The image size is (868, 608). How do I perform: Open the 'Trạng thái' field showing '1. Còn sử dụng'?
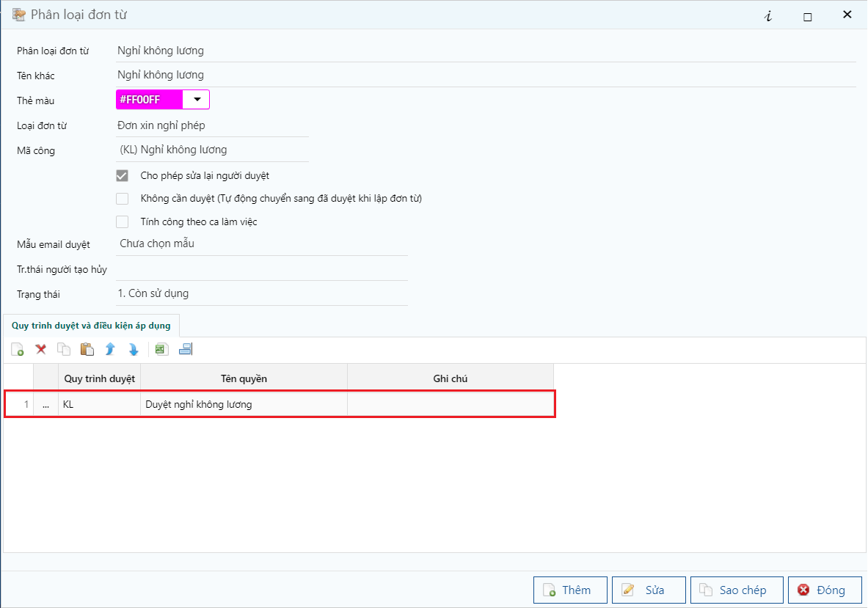coord(261,293)
